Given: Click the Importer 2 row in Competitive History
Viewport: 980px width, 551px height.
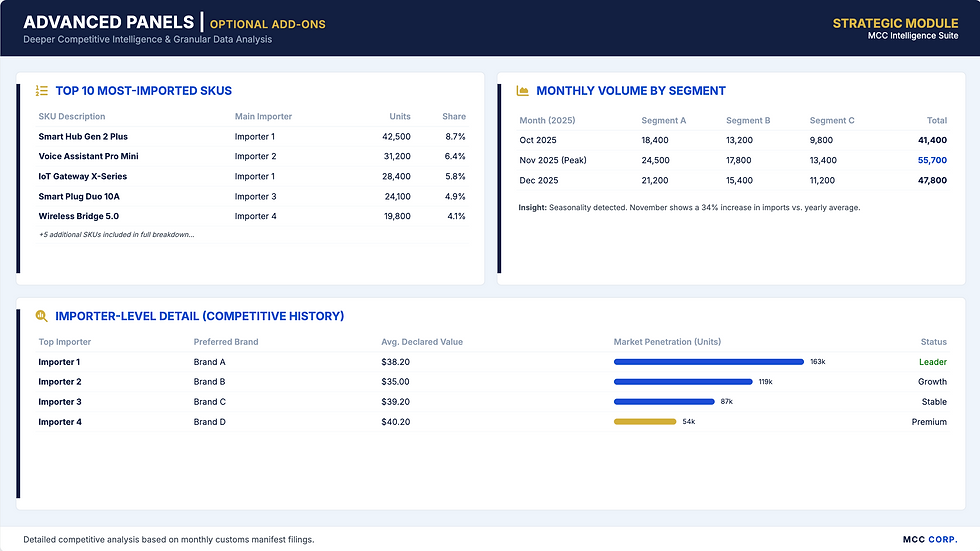Looking at the screenshot, I should (x=492, y=382).
